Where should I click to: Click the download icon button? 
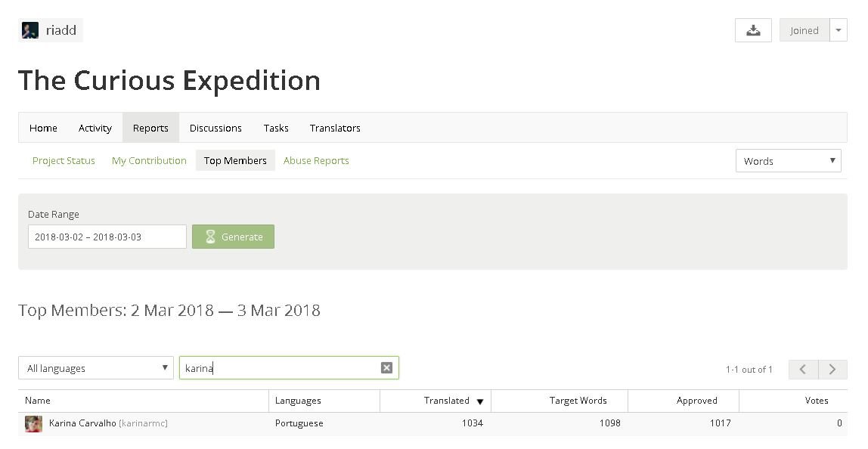753,30
